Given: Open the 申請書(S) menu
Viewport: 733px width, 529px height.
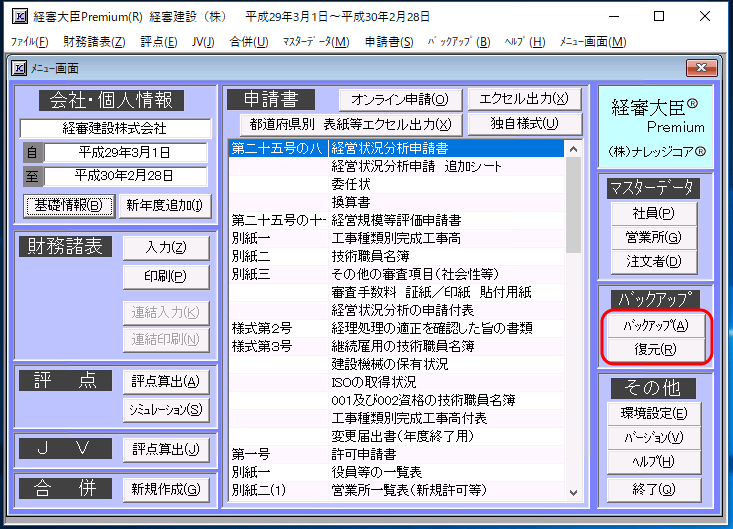Looking at the screenshot, I should tap(388, 42).
